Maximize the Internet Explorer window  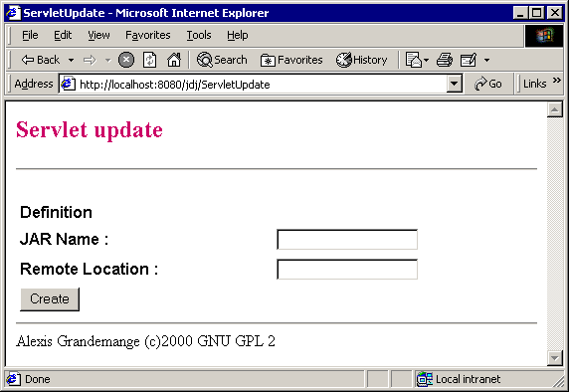pyautogui.click(x=537, y=13)
